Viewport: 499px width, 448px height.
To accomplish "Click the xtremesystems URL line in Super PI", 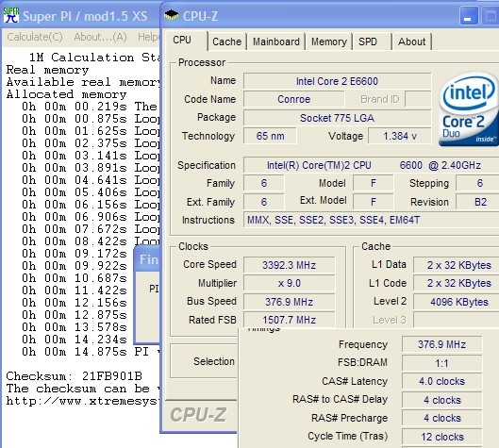I will coord(82,401).
